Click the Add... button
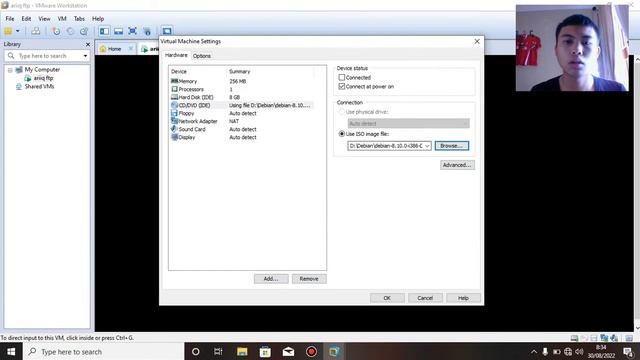 point(271,279)
